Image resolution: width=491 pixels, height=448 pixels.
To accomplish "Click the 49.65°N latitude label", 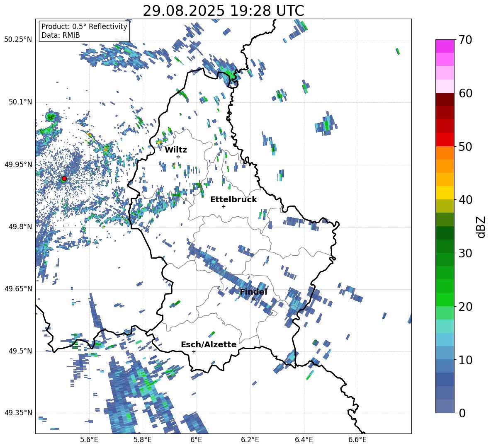I will pos(18,289).
